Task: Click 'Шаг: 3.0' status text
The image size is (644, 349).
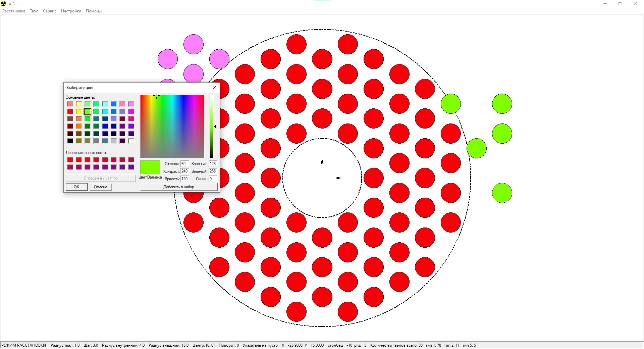Action: (x=91, y=345)
